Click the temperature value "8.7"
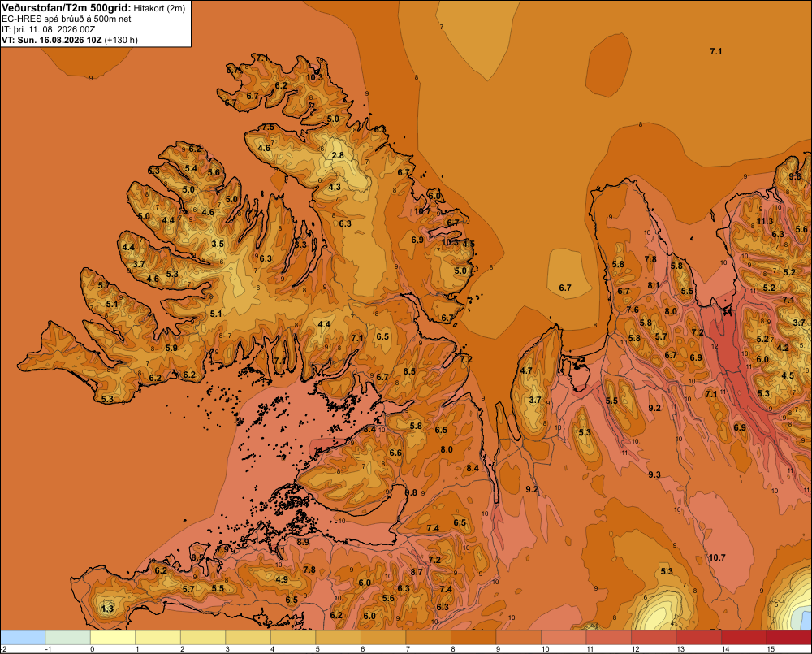 point(417,572)
